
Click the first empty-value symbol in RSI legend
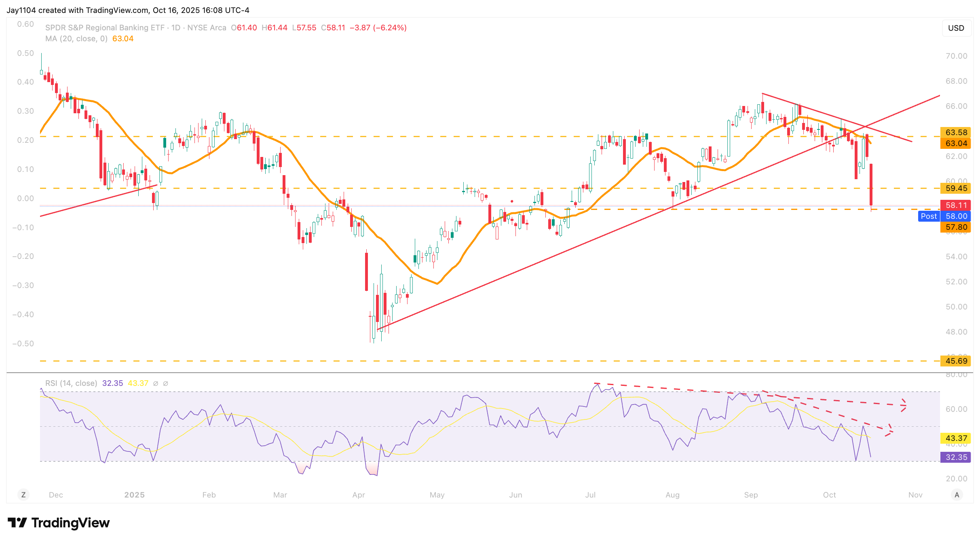pos(156,383)
